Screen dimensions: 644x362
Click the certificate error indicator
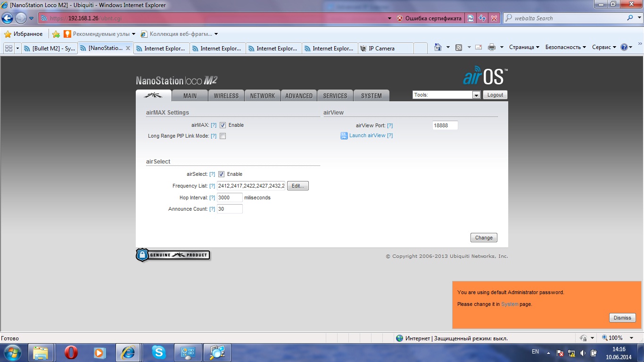[429, 18]
